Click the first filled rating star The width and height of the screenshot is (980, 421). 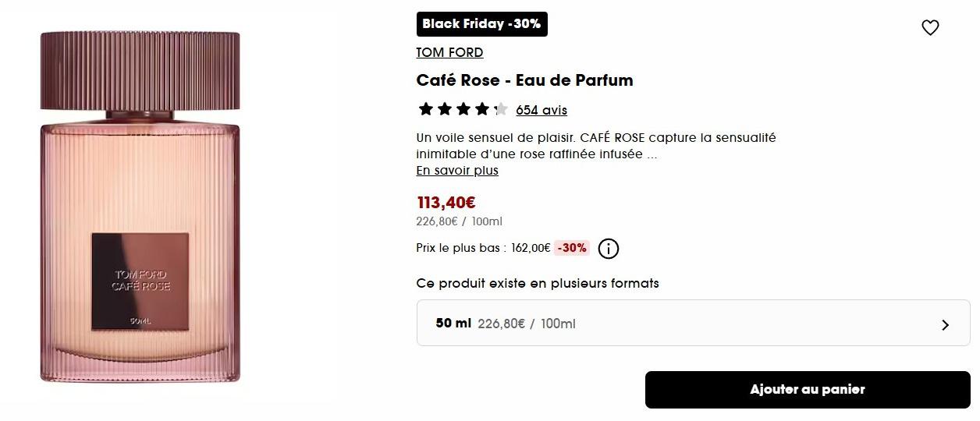point(425,109)
